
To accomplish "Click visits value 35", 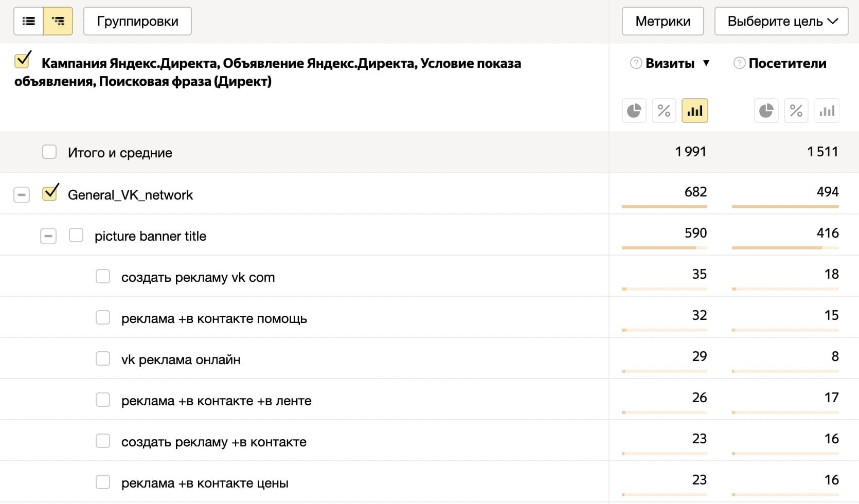I will click(700, 274).
